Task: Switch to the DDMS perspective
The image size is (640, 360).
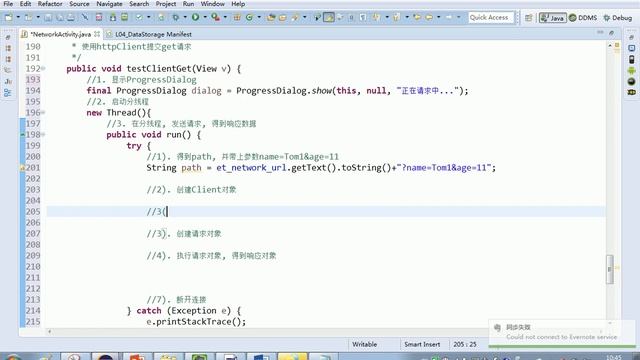Action: pos(583,18)
